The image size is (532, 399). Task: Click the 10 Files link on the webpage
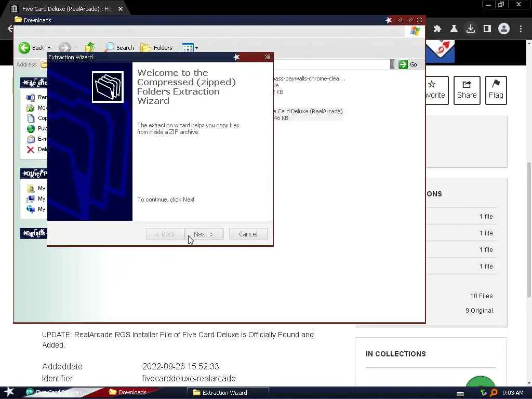pos(481,296)
